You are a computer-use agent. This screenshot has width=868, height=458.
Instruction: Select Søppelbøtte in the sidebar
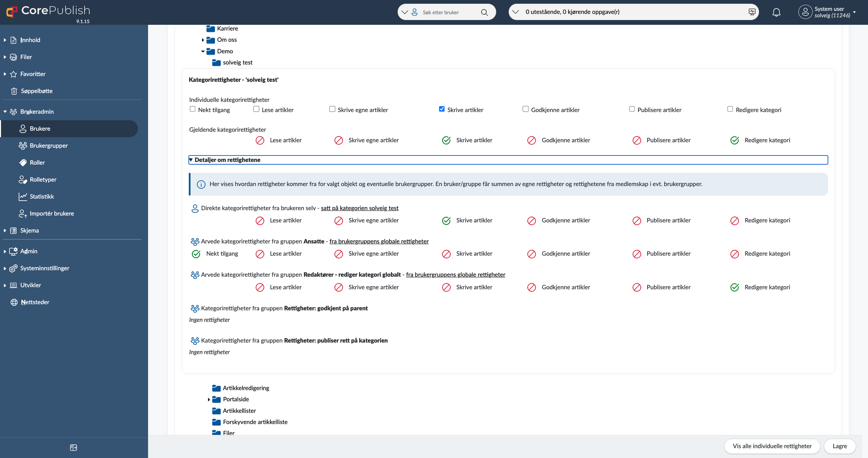tap(37, 91)
